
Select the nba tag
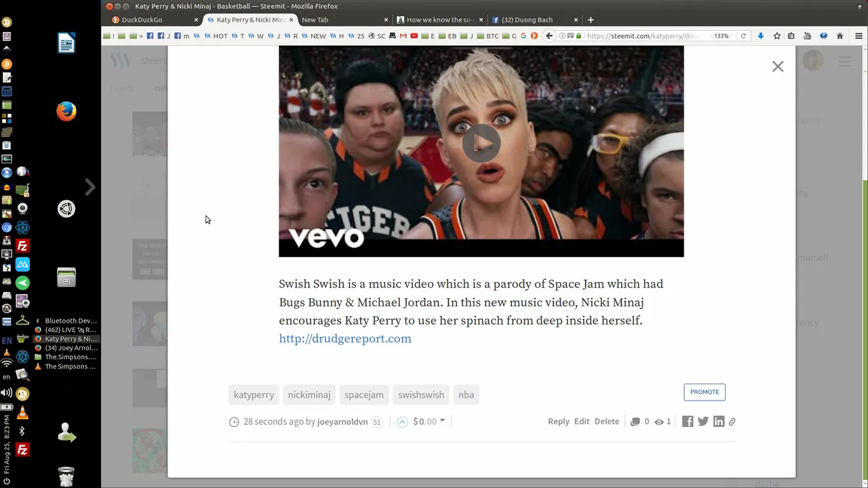point(466,394)
